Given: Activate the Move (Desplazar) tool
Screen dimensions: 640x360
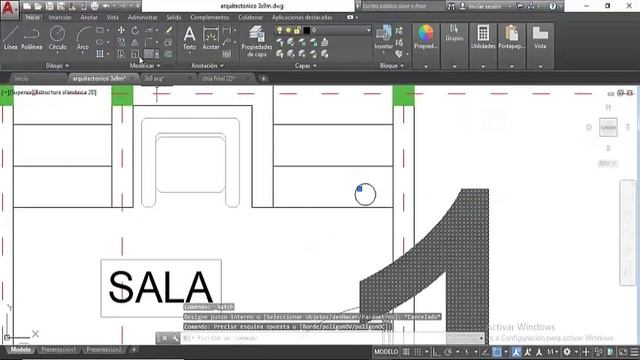Looking at the screenshot, I should coord(121,30).
